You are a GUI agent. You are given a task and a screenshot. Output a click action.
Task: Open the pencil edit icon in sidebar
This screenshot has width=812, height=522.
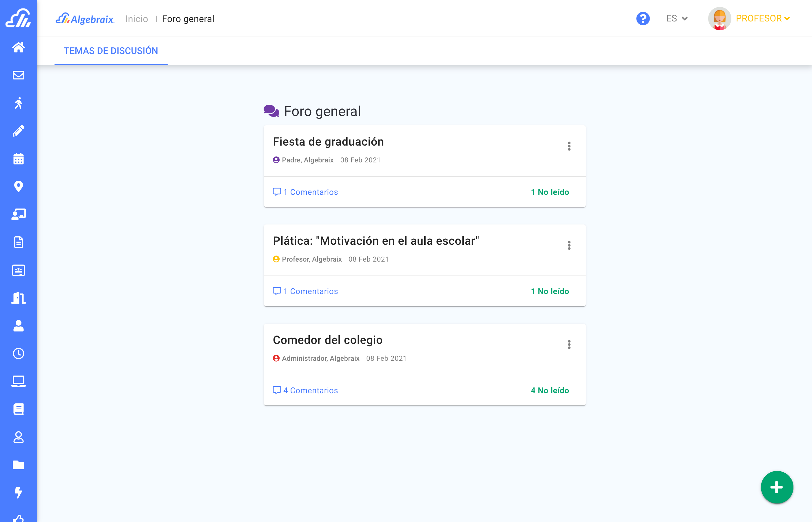[x=18, y=131]
